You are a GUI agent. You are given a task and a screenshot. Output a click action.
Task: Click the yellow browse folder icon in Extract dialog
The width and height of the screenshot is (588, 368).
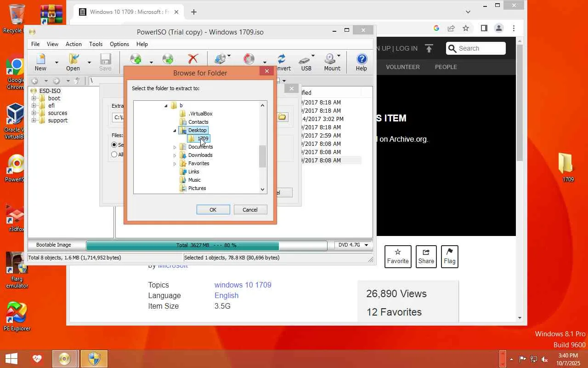282,117
